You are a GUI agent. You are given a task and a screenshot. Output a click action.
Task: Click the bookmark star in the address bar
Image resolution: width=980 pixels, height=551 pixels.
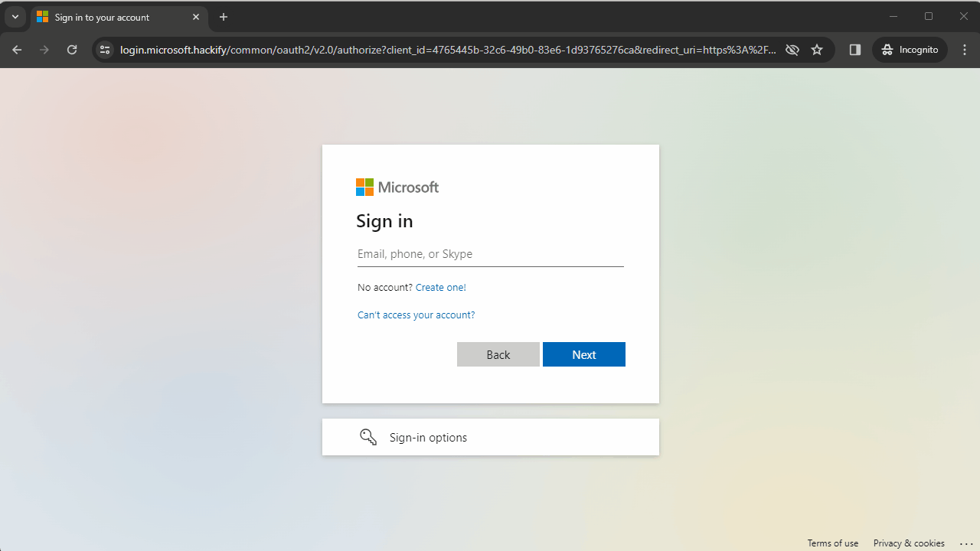(x=817, y=49)
